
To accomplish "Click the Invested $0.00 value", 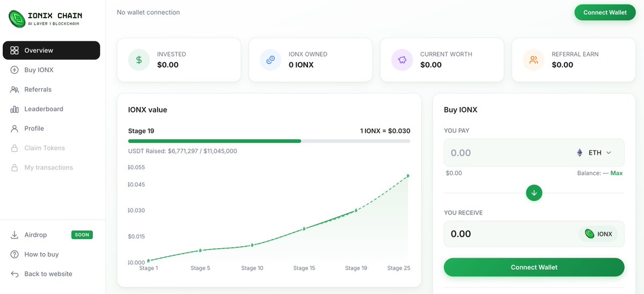I will tap(168, 65).
